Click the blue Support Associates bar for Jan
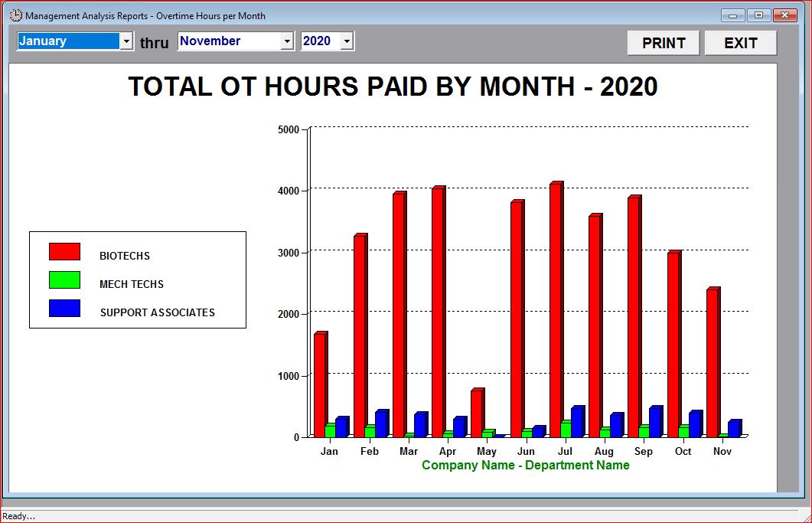Viewport: 812px width, 523px height. tap(341, 427)
